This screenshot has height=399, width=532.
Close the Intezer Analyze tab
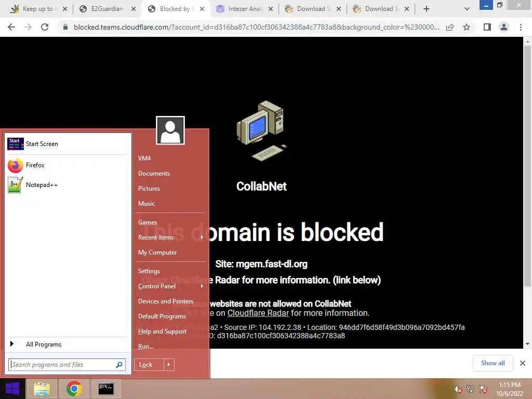pyautogui.click(x=270, y=9)
